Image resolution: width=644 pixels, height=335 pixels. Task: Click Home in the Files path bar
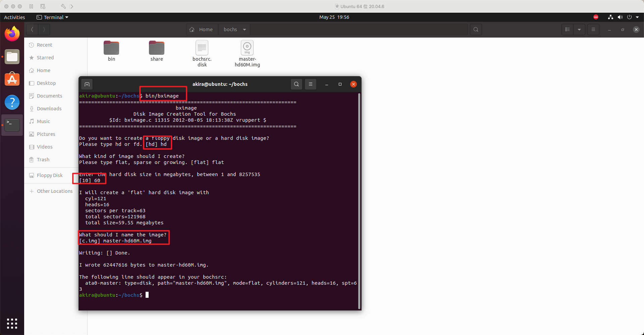(x=201, y=30)
